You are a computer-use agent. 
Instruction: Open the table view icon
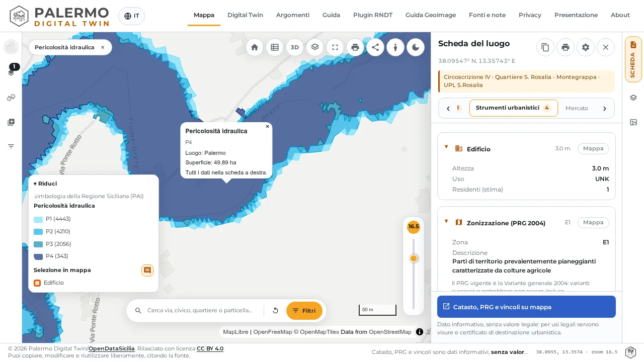275,47
